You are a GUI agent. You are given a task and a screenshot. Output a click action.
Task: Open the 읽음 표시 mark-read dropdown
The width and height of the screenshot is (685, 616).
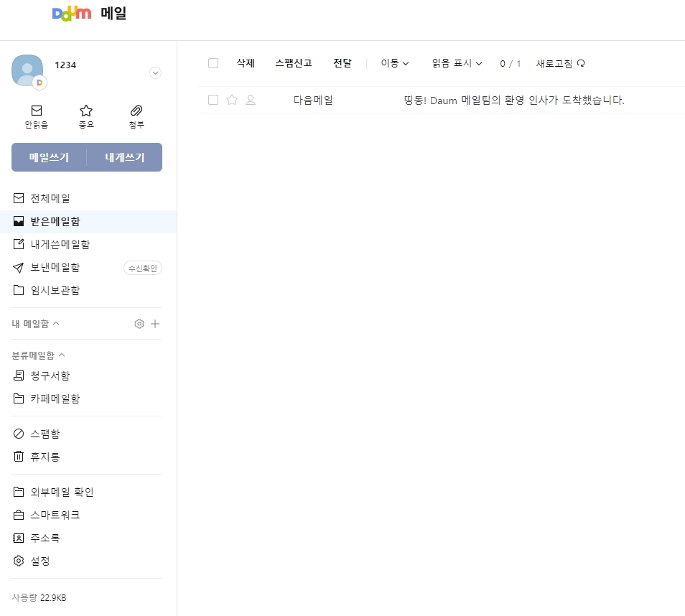[457, 63]
